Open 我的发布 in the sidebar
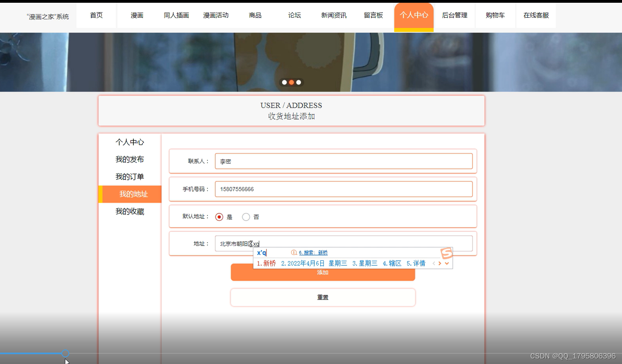Image resolution: width=622 pixels, height=364 pixels. tap(130, 159)
